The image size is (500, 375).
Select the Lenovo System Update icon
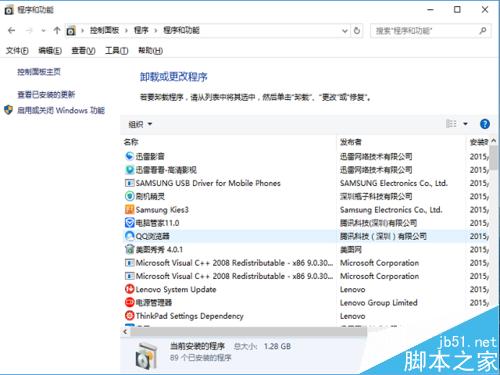pyautogui.click(x=129, y=289)
